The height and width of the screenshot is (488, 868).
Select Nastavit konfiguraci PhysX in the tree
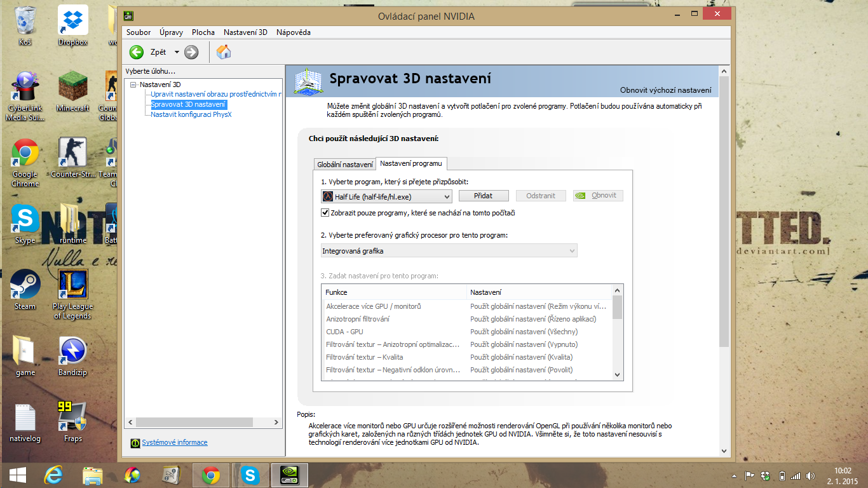point(191,114)
